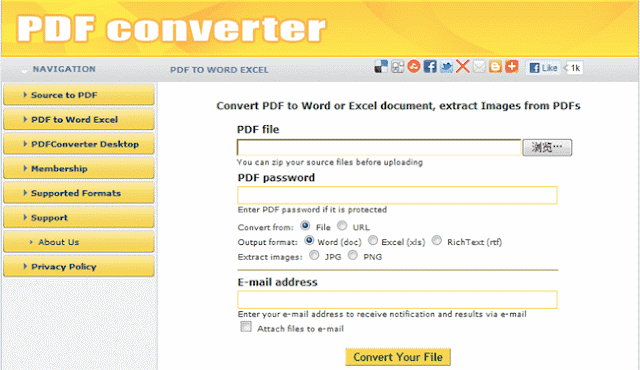
Task: Expand arrow beside PDFConverter Desktop
Action: tap(25, 144)
